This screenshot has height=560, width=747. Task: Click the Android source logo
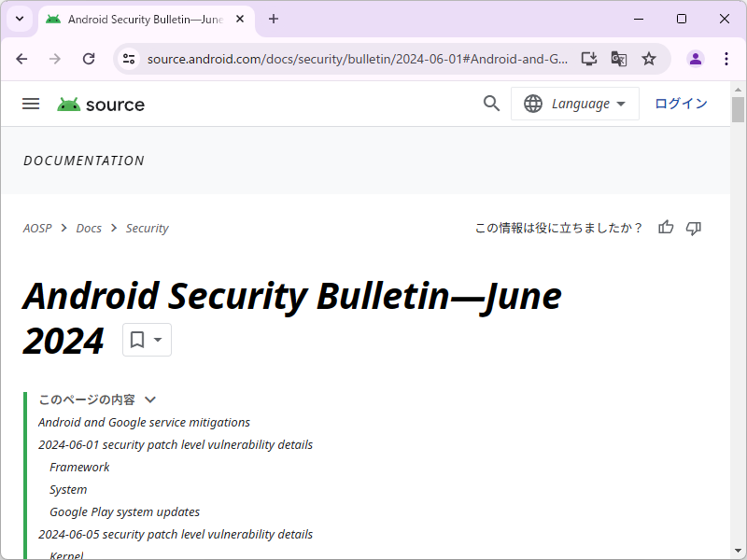[x=100, y=104]
